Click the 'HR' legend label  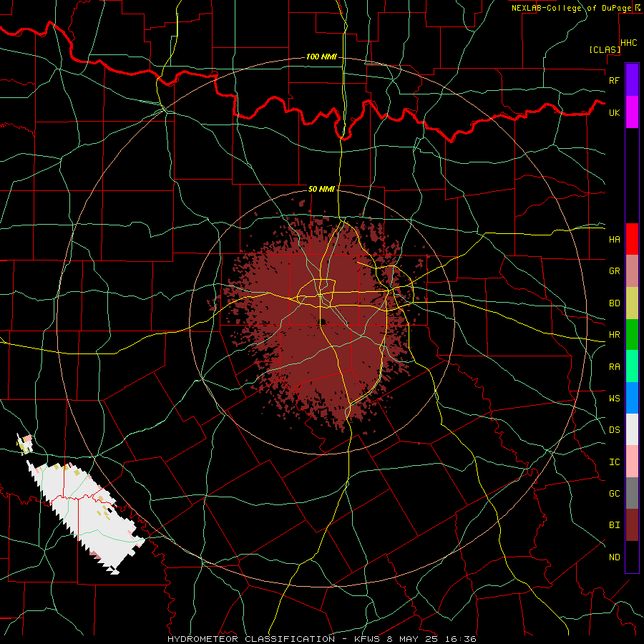(x=614, y=335)
